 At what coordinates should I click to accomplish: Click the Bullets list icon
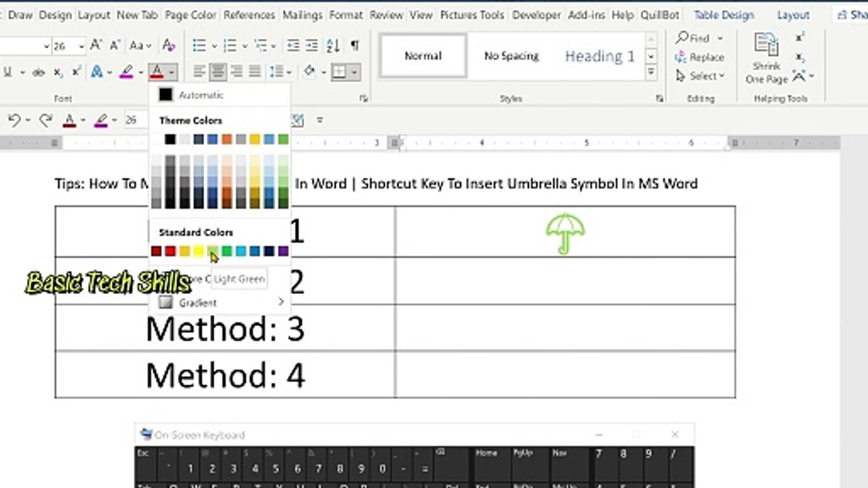tap(199, 45)
